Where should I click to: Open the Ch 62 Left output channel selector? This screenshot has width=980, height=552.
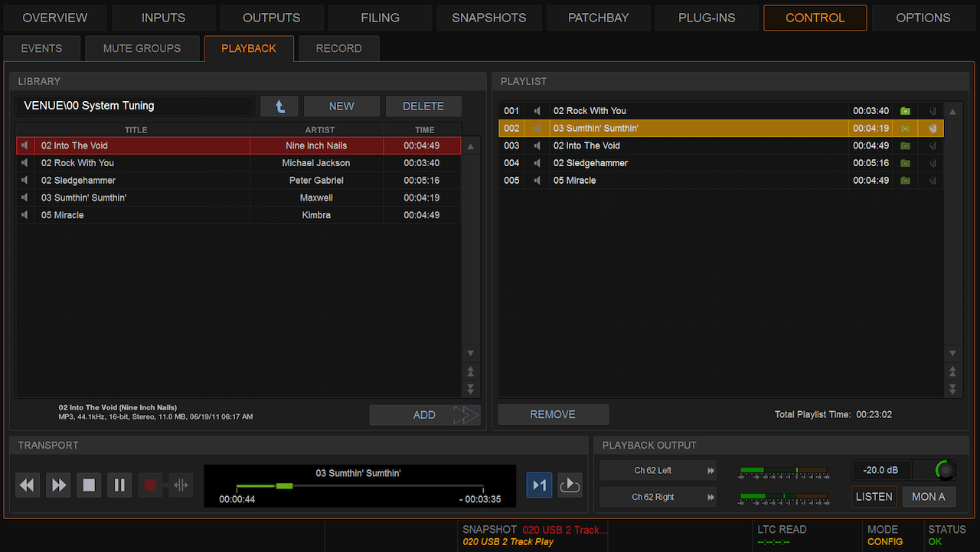[x=657, y=469]
